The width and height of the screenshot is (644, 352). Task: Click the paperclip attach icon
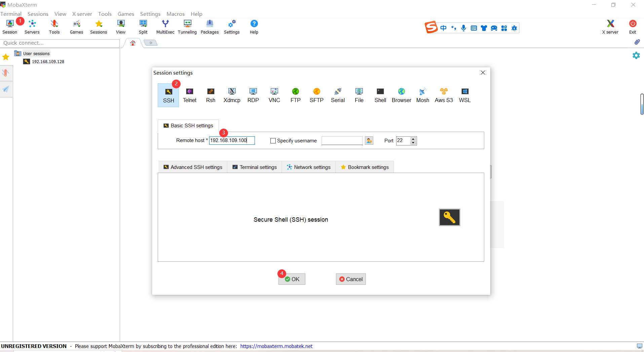[x=637, y=42]
